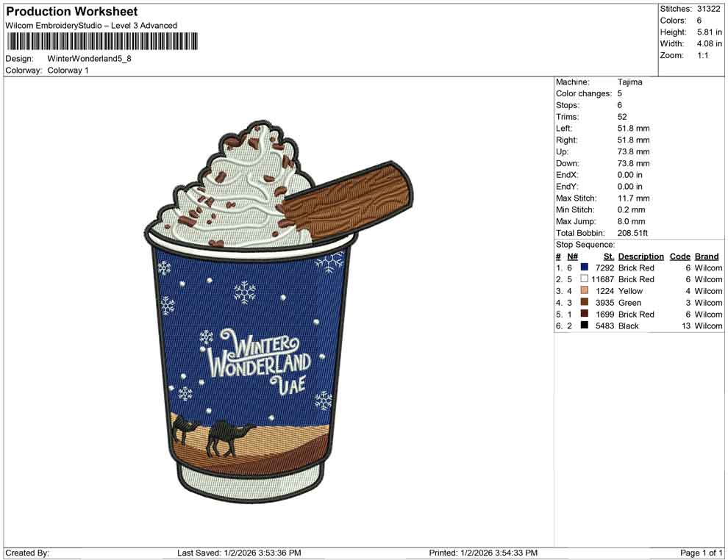Click the EndX value '0.00 in'
The height and width of the screenshot is (560, 728).
[629, 175]
